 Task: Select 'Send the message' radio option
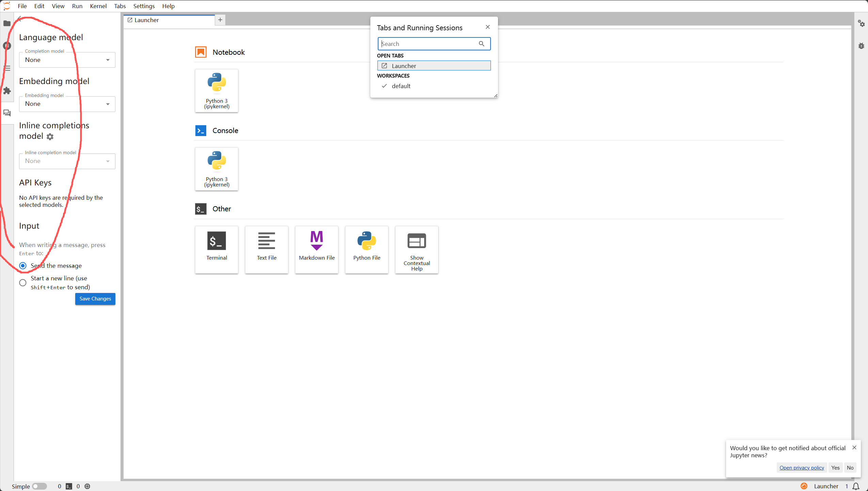coord(23,266)
